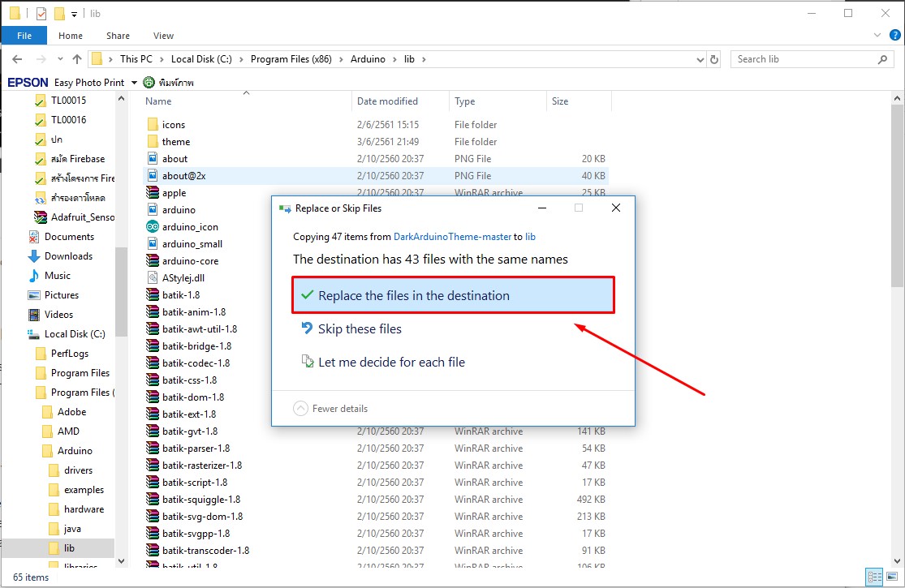Click the Thai print button icon
Image resolution: width=905 pixels, height=588 pixels.
149,83
